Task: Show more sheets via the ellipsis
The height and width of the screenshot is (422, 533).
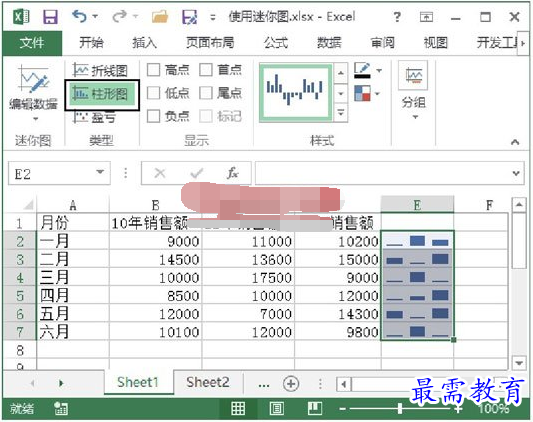Action: 264,385
